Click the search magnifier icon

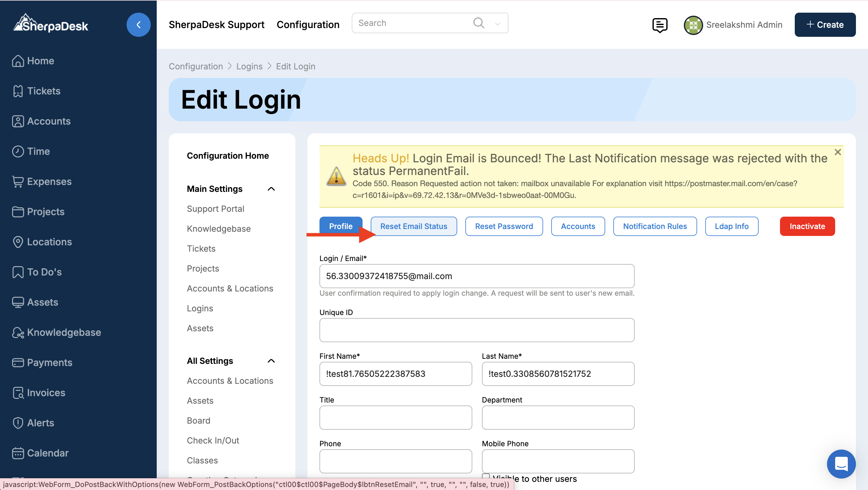click(x=479, y=23)
